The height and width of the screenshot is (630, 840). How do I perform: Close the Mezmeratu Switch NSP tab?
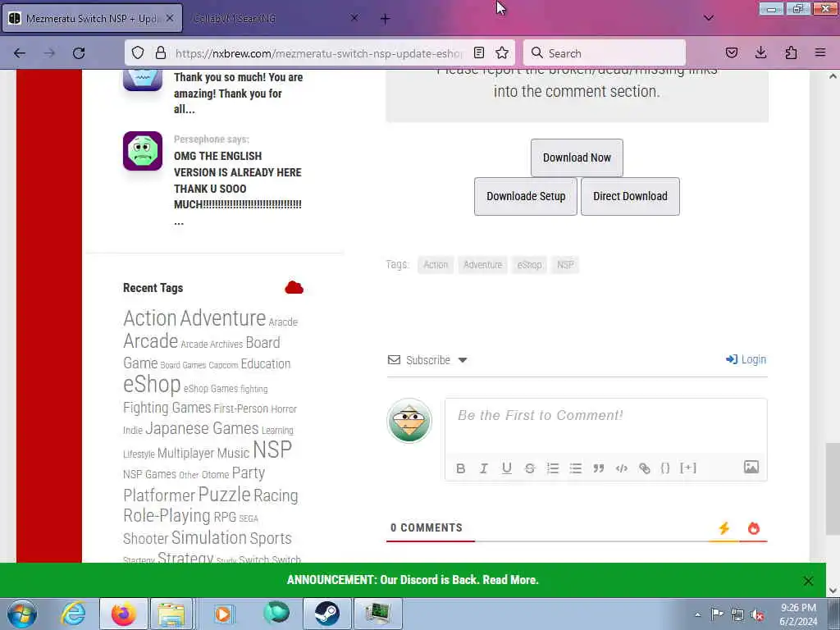(169, 18)
